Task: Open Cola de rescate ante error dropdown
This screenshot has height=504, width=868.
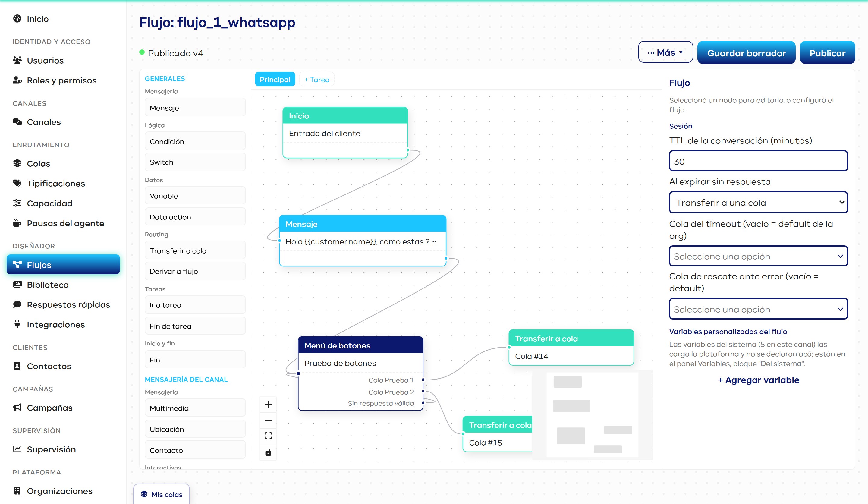Action: [x=758, y=309]
